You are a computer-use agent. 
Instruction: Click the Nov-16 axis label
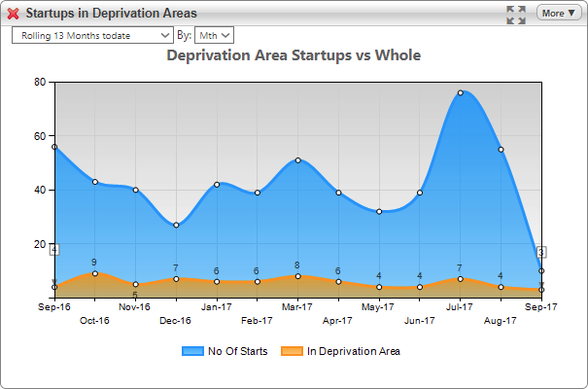(134, 307)
